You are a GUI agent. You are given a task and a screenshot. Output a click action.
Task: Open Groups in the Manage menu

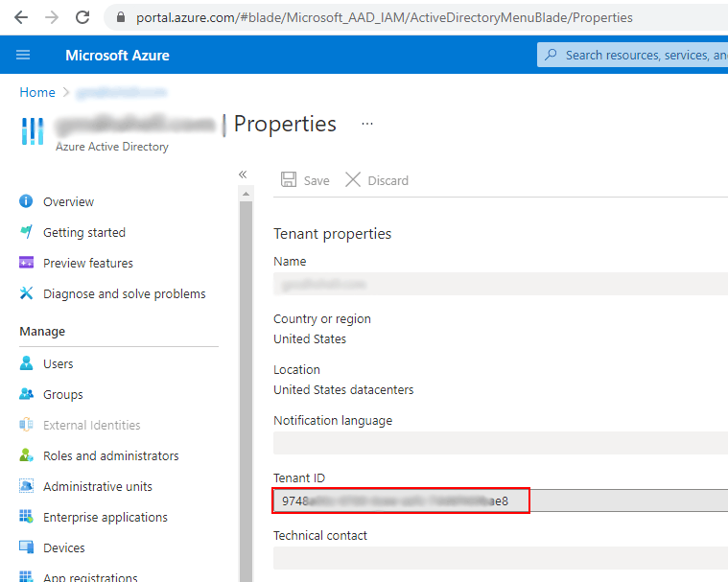63,395
